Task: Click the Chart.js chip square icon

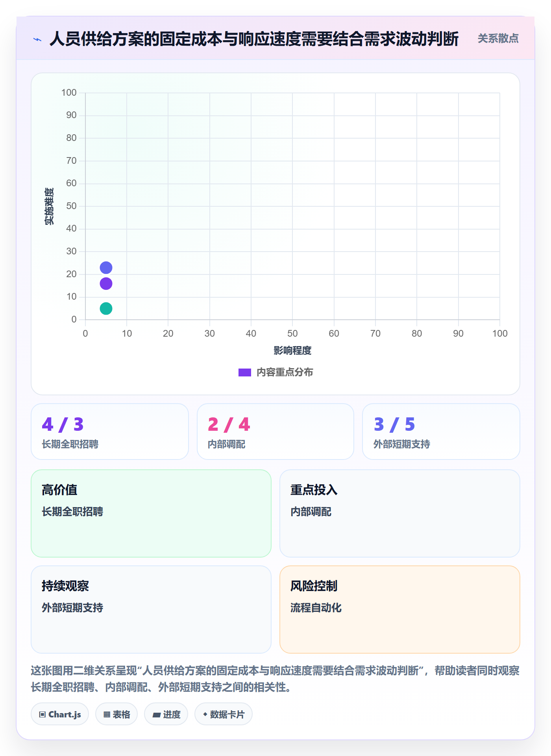Action: (43, 715)
